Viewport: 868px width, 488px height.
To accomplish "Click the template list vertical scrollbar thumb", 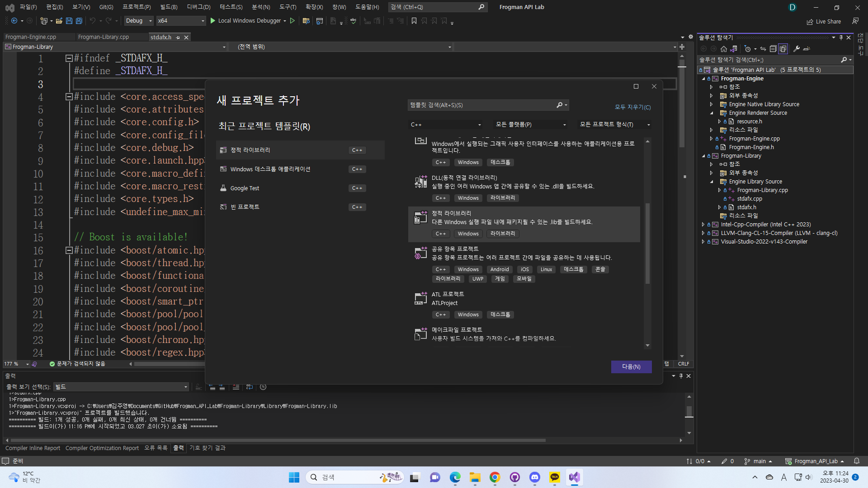I will point(647,244).
